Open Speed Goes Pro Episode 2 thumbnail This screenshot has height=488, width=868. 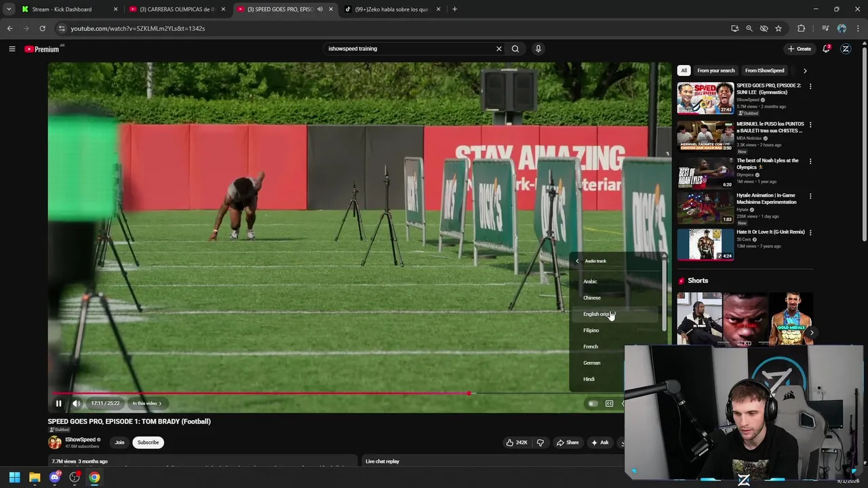[705, 99]
